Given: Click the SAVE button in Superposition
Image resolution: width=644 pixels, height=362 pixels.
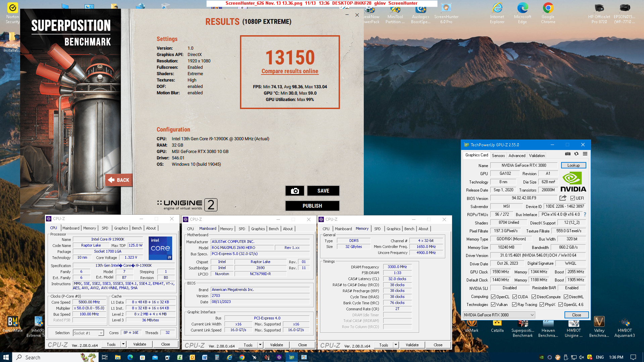Looking at the screenshot, I should point(323,191).
